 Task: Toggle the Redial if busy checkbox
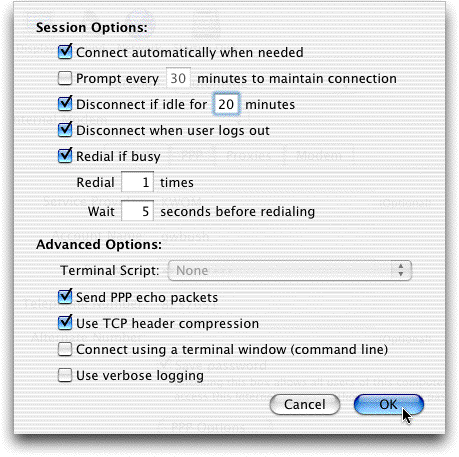65,156
